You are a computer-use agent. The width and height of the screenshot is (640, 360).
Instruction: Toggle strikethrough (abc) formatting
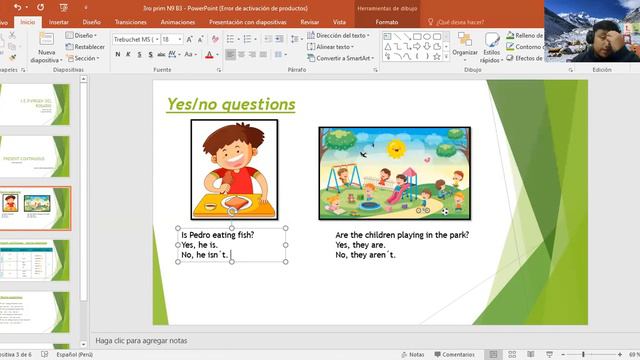[x=161, y=54]
